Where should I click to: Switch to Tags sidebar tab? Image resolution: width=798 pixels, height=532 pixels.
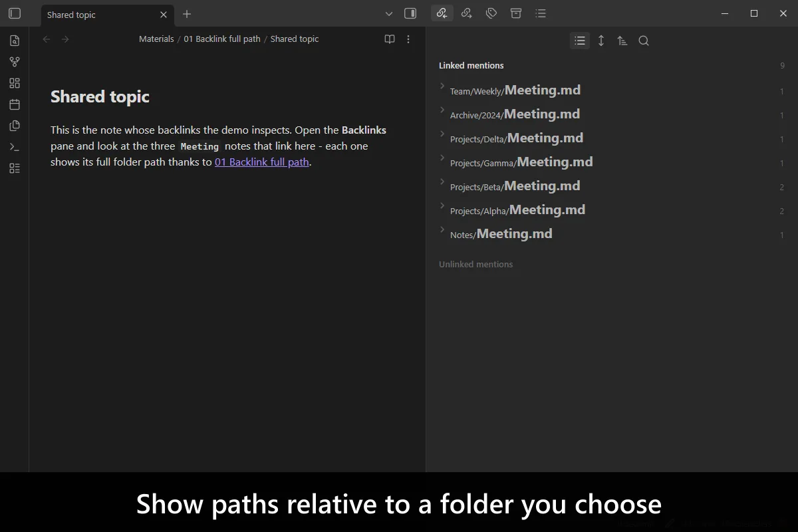pos(491,13)
